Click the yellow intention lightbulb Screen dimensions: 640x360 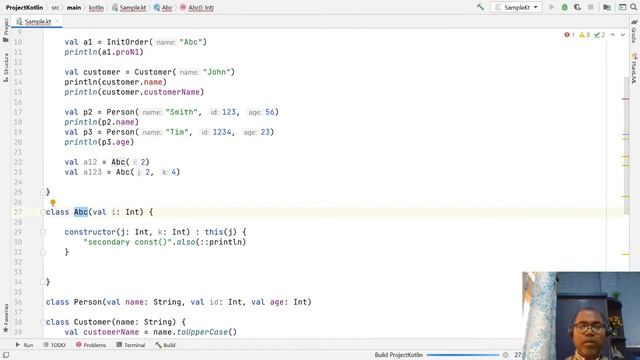coord(53,202)
